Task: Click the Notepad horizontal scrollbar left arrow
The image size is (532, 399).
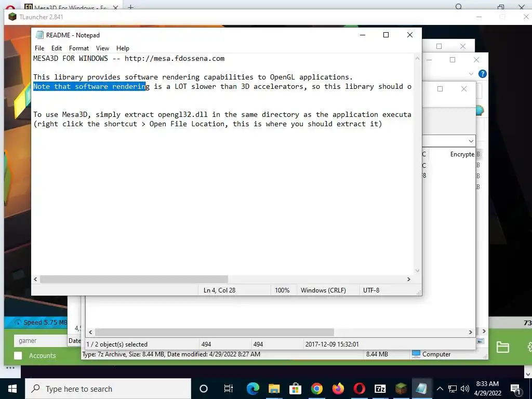Action: [x=35, y=279]
